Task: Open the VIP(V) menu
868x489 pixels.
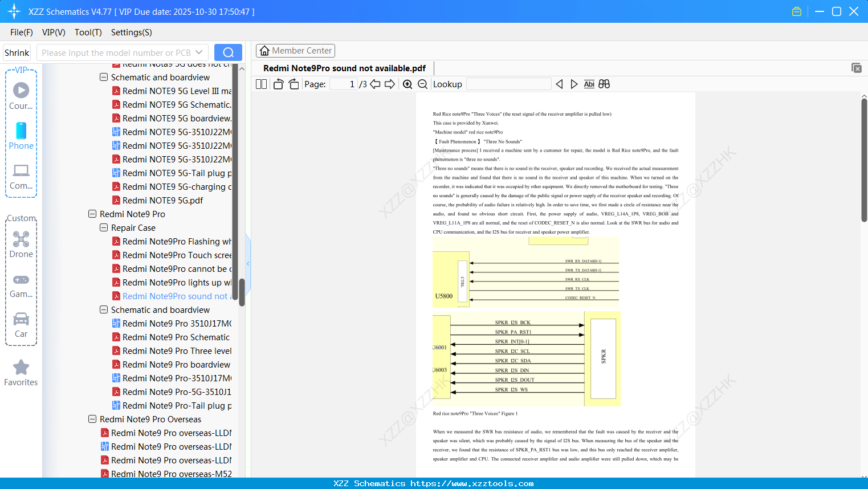Action: (54, 32)
